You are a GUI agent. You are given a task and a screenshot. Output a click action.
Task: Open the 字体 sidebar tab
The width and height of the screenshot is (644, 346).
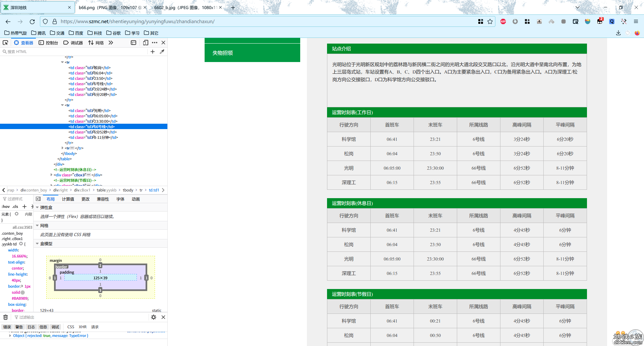[x=120, y=199]
